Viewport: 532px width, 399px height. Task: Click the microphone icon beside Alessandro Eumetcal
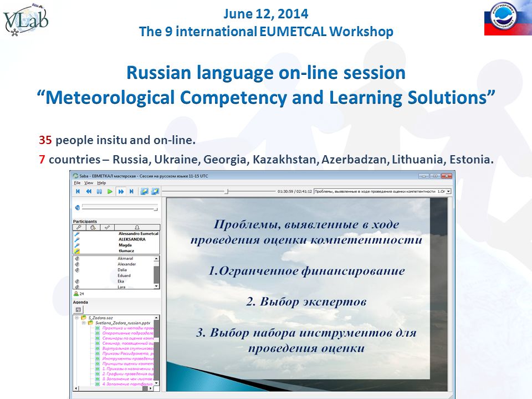click(77, 233)
